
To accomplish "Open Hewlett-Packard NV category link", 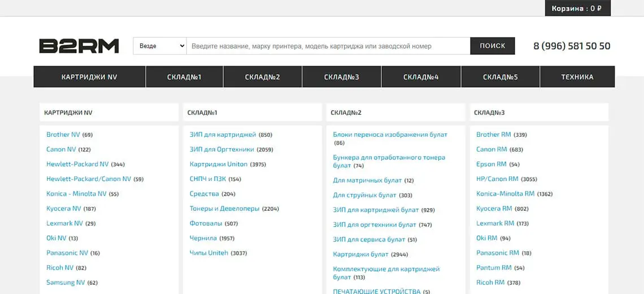I will (x=77, y=164).
